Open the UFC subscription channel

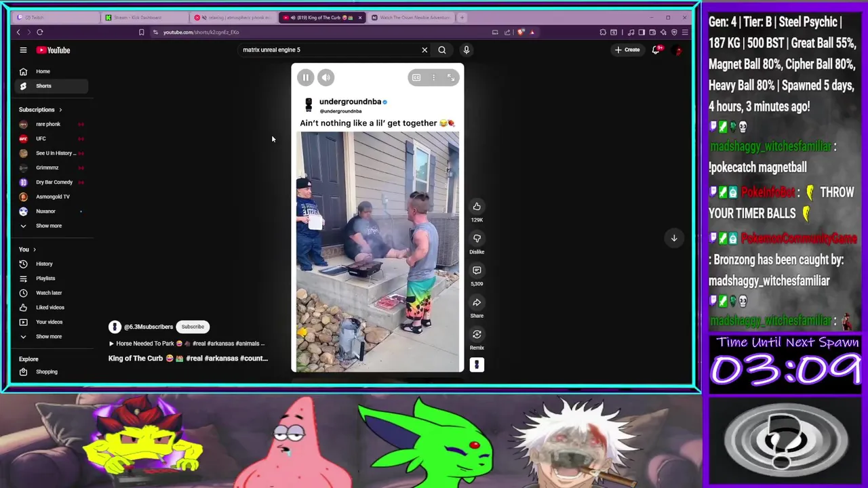pos(52,138)
